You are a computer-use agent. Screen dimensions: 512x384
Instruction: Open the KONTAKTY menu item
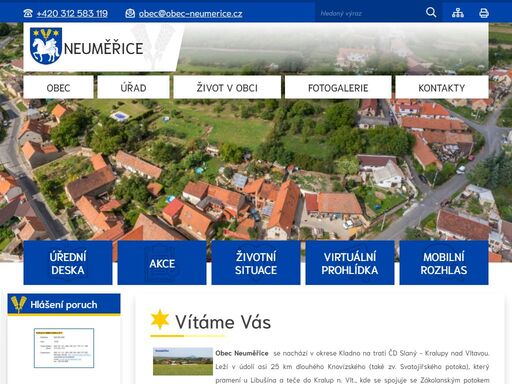tap(442, 87)
